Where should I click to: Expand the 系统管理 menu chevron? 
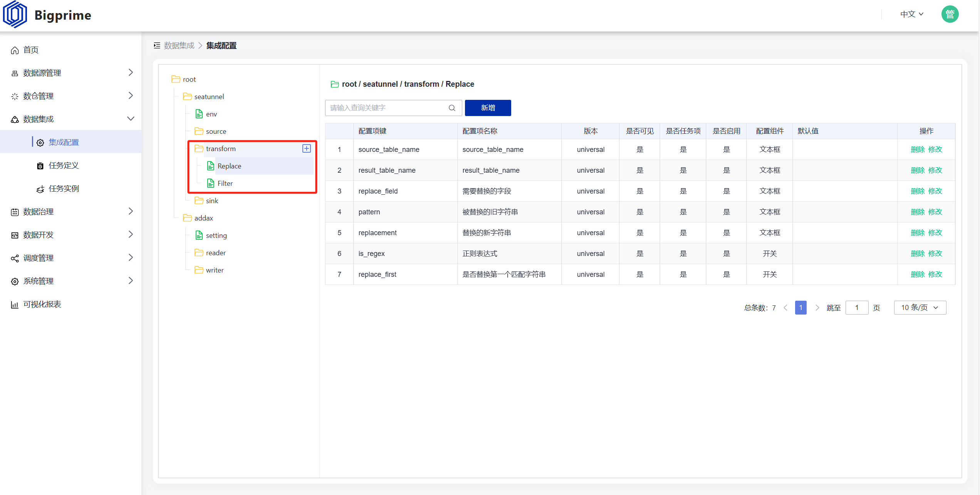pyautogui.click(x=131, y=281)
